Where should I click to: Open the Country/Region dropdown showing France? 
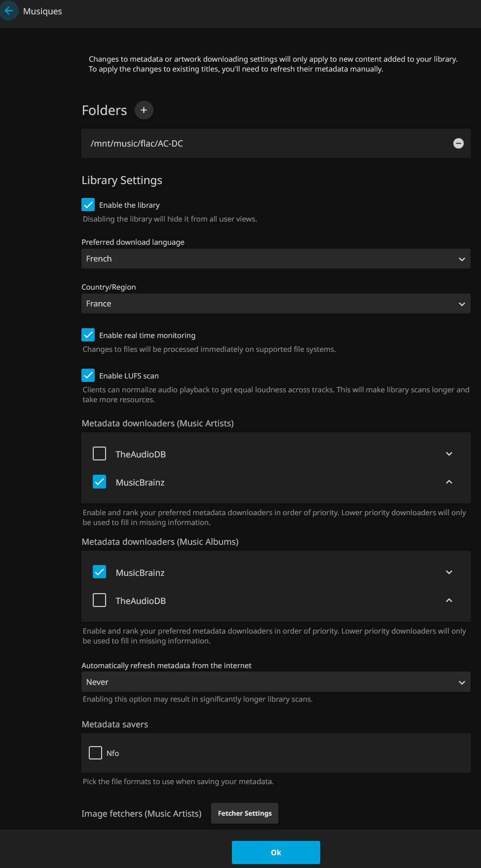click(275, 303)
